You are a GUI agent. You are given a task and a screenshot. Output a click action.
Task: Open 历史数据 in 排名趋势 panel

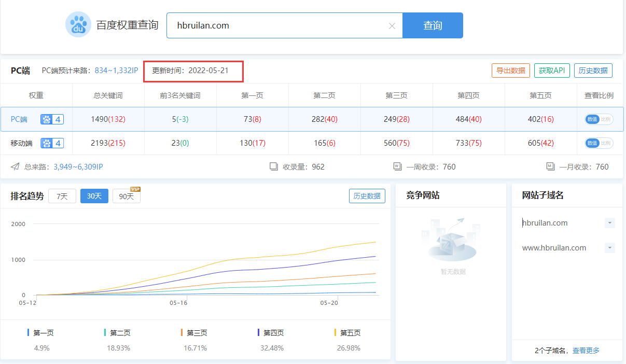tap(367, 196)
